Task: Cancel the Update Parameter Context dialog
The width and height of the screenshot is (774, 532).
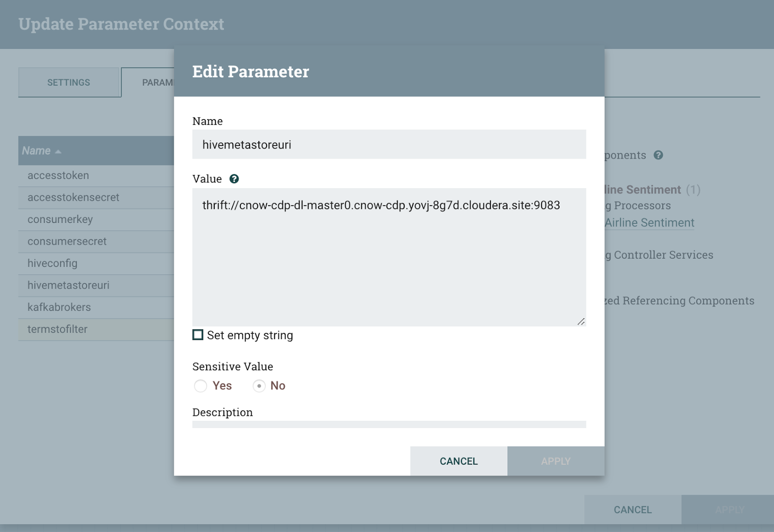Action: coord(632,510)
